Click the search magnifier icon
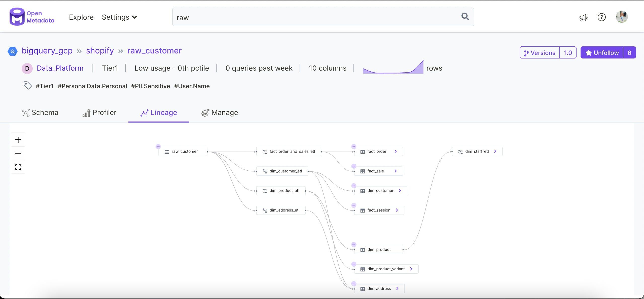This screenshot has height=299, width=644. (465, 17)
